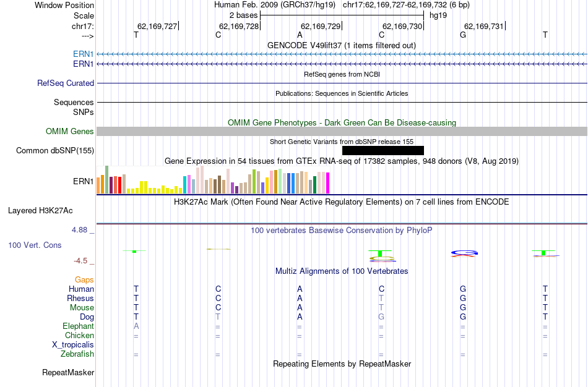Click the OMIM Genes track label
588x387 pixels.
coord(70,132)
